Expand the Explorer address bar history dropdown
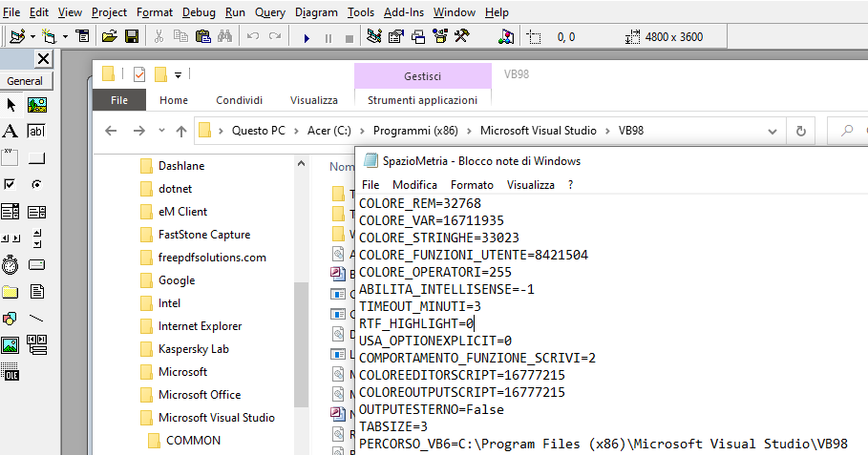The image size is (868, 455). coord(773,131)
